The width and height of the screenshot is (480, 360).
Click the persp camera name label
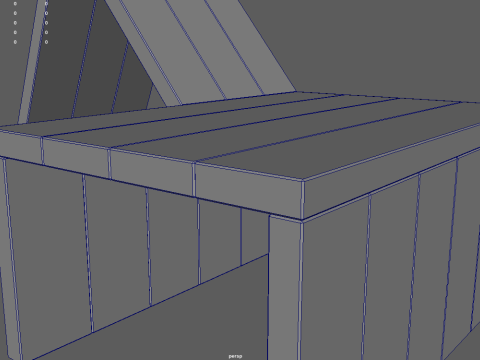235,356
